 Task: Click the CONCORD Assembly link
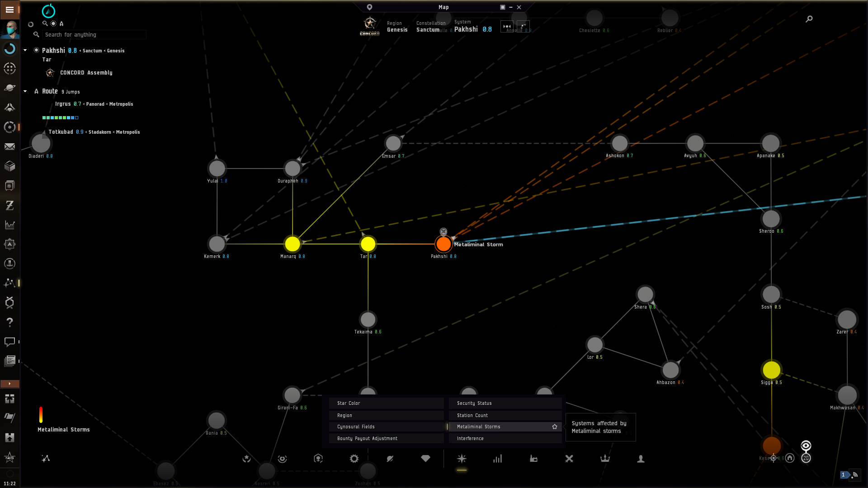(x=86, y=73)
